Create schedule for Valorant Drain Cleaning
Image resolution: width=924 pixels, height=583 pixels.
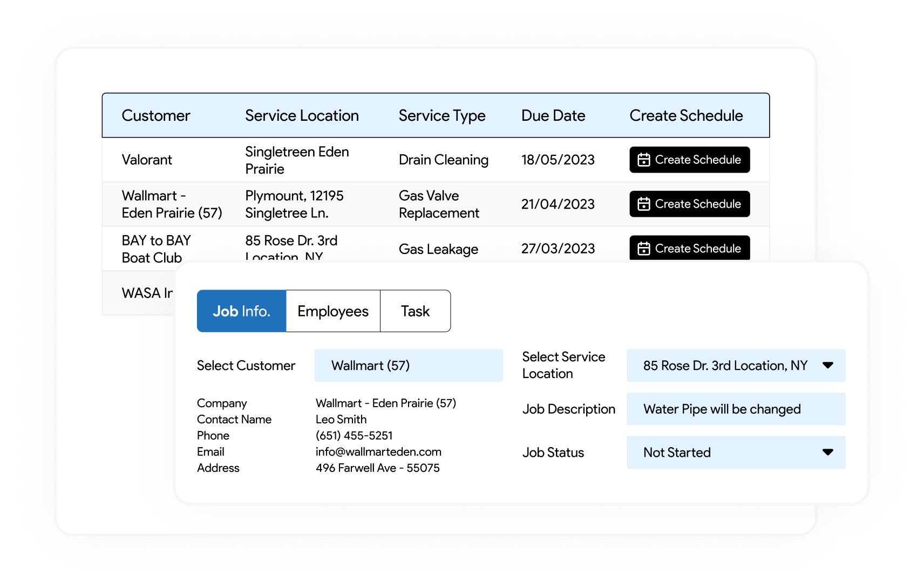coord(689,160)
